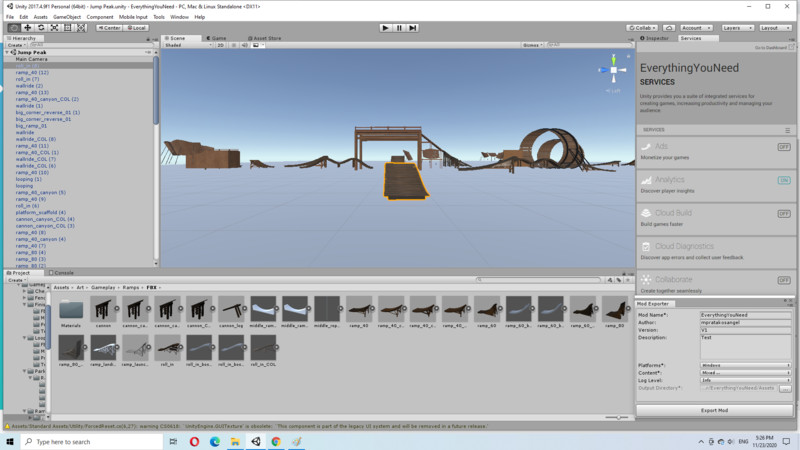Select the Rect Transform tool

[x=67, y=28]
